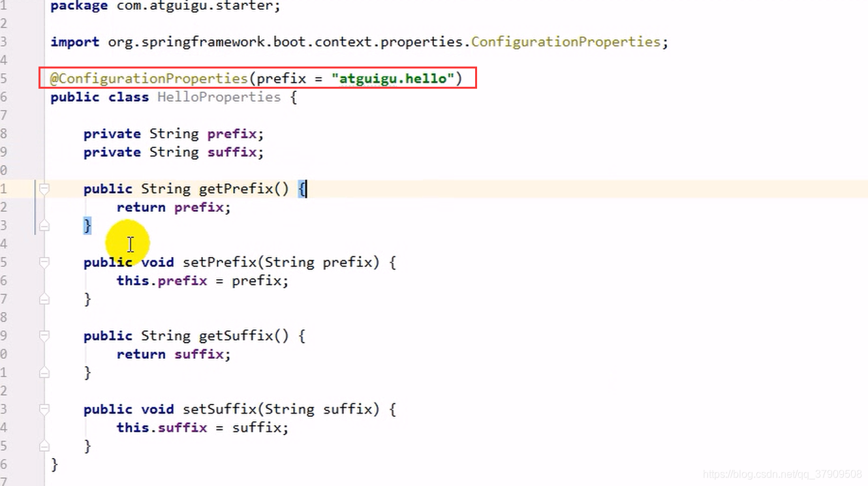Viewport: 868px width, 486px height.
Task: Click 'void' on the setSuffix line
Action: click(x=157, y=409)
